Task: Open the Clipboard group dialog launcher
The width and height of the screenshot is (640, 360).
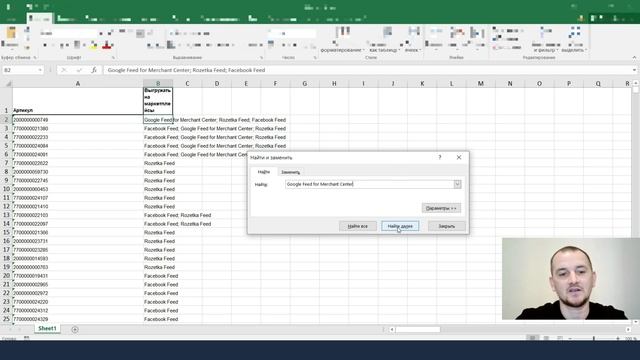Action: [35, 58]
